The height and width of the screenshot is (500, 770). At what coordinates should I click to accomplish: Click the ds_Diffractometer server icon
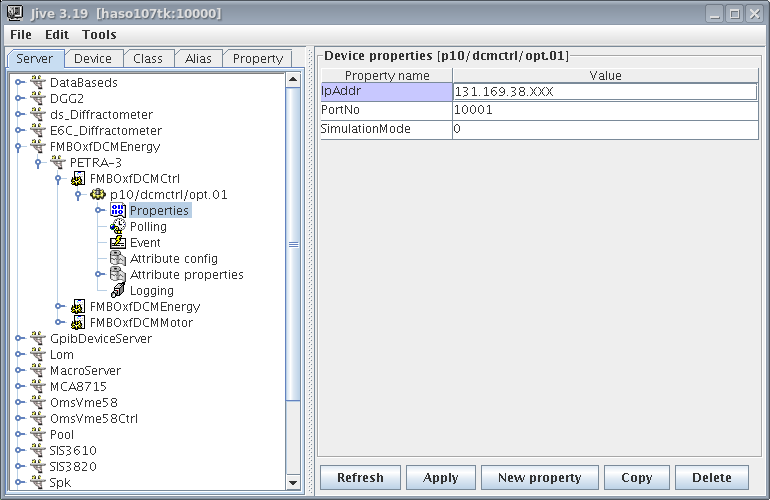pos(38,114)
